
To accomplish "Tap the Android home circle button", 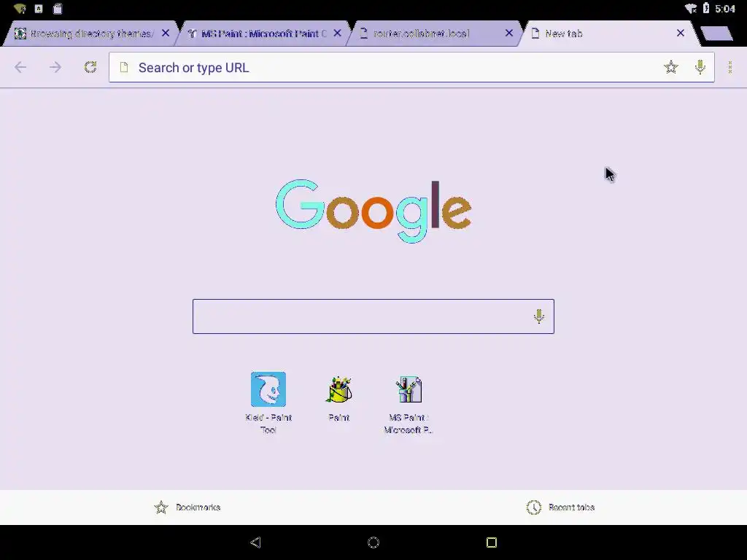I will [x=373, y=542].
